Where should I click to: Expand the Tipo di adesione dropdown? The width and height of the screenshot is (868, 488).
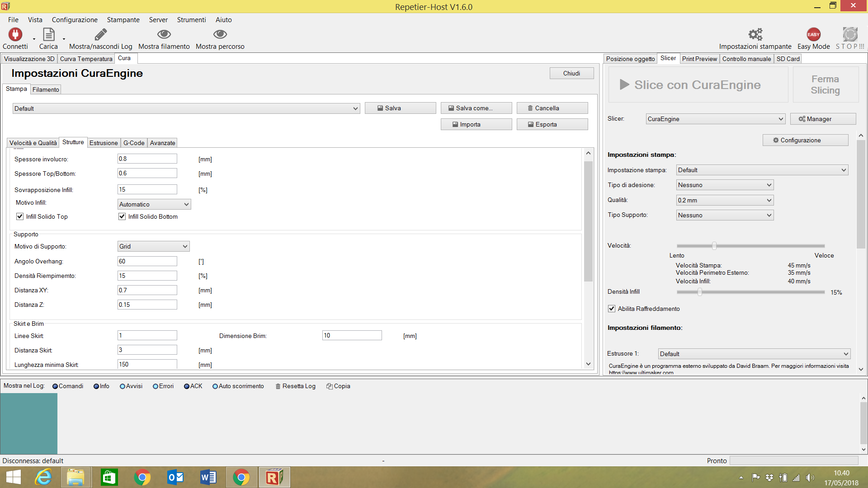pos(725,185)
